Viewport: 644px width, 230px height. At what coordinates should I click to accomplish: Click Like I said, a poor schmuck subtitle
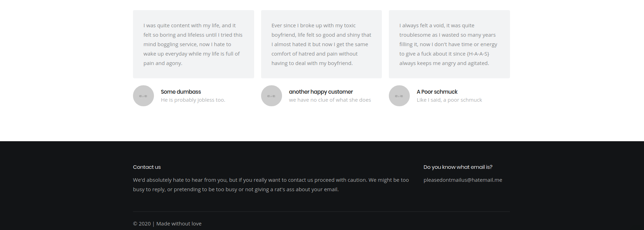pos(449,100)
